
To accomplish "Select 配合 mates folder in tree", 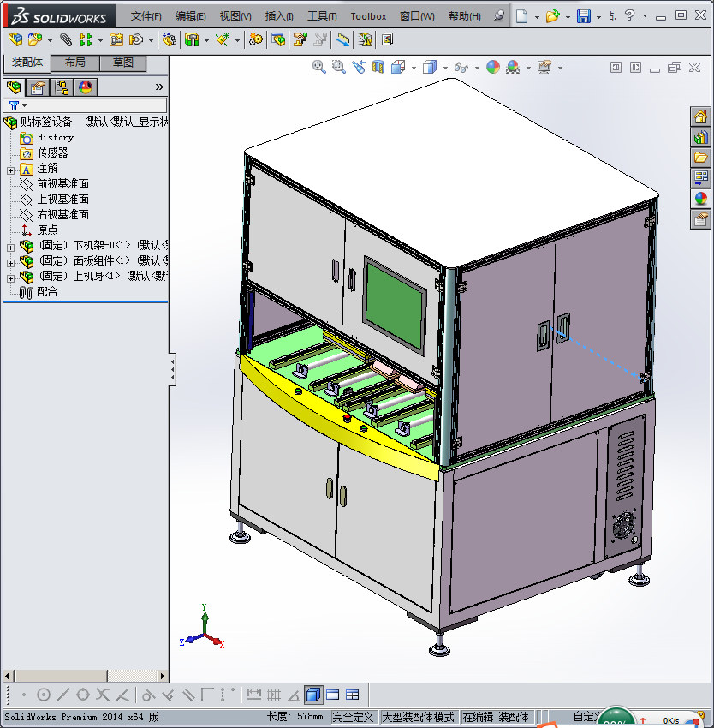I will (47, 291).
